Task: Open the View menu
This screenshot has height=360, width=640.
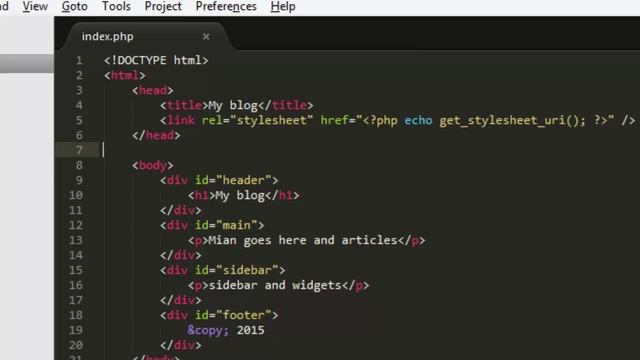Action: tap(35, 7)
